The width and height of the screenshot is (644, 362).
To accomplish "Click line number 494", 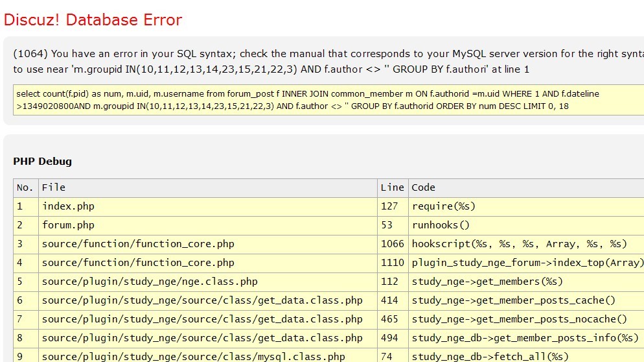I will pos(393,339).
